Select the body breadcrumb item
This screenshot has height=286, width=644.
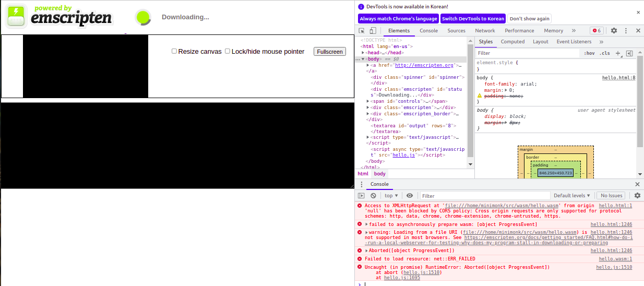point(380,174)
